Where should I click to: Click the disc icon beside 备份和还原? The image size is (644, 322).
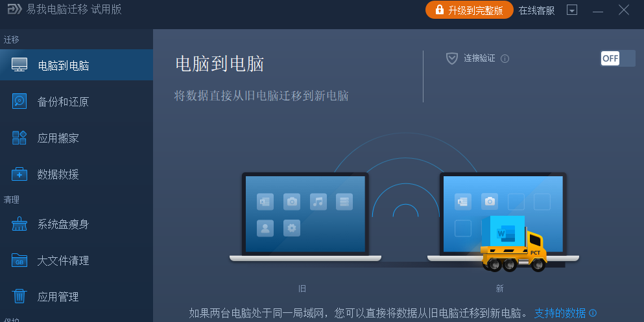point(19,101)
